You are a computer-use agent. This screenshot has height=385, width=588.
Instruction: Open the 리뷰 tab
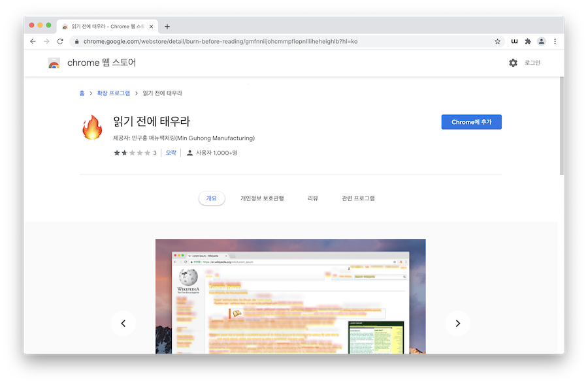[313, 198]
